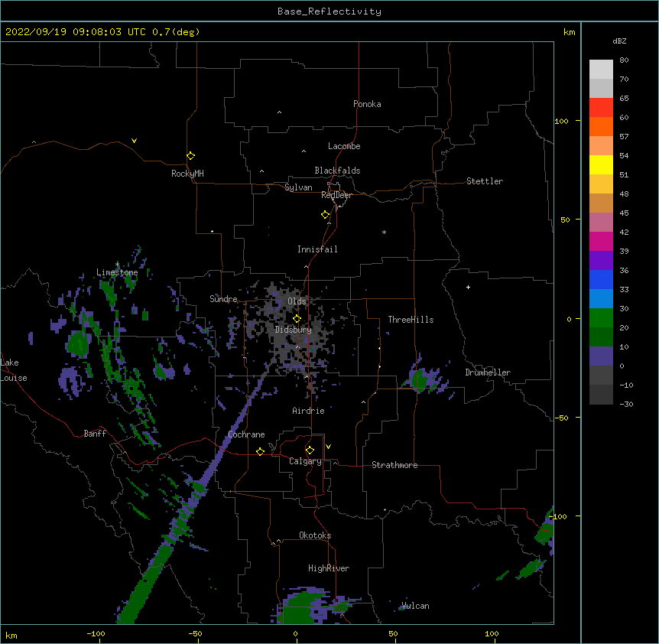The height and width of the screenshot is (644, 659).
Task: Click the yellow radar marker below Olds
Action: 297,319
